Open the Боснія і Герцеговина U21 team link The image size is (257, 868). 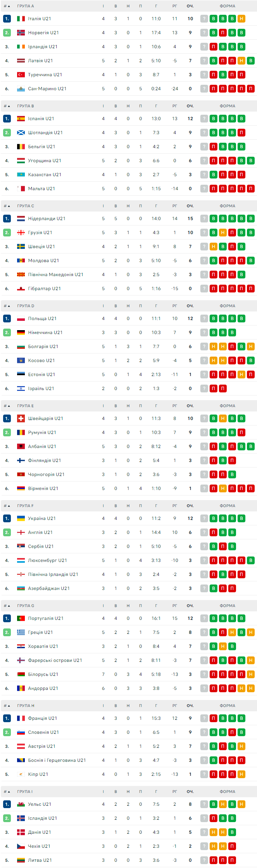57,760
